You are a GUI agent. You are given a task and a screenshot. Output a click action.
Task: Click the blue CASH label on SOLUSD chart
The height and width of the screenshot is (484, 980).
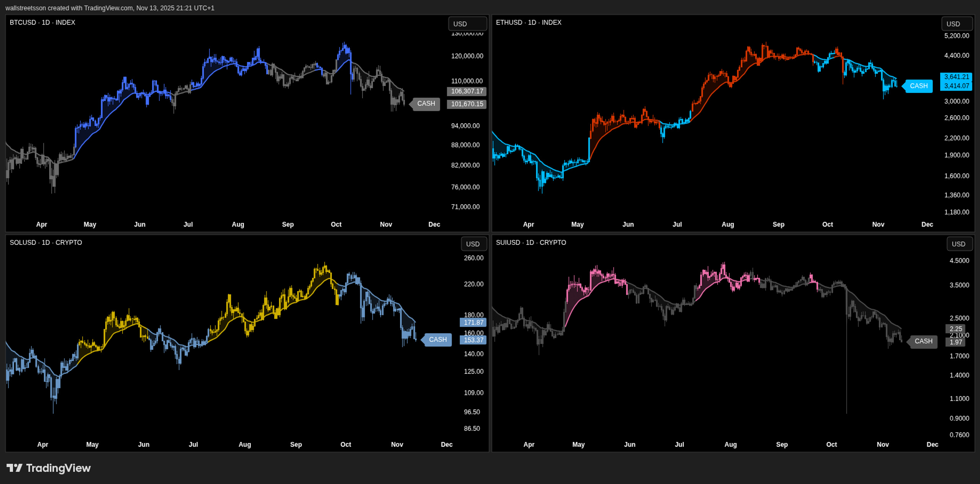(437, 340)
